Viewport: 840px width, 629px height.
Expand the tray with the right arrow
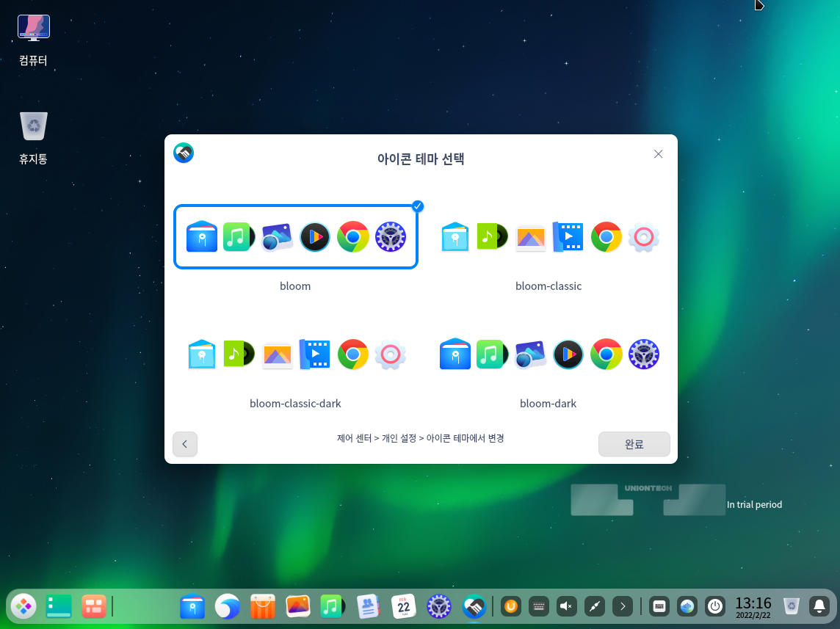(623, 606)
